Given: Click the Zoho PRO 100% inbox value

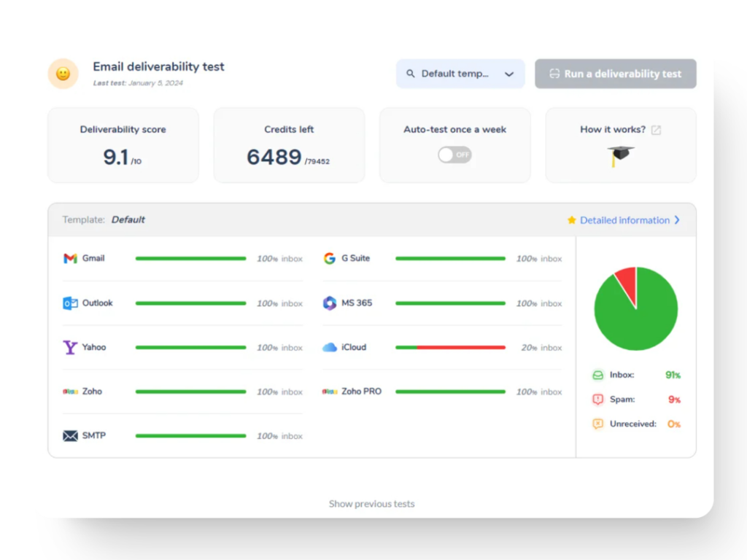Looking at the screenshot, I should pos(539,392).
